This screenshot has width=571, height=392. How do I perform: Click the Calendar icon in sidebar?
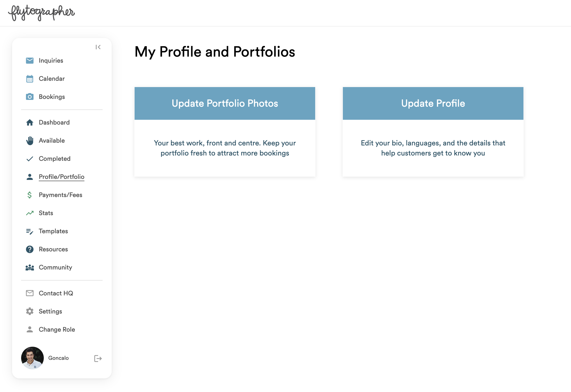[30, 79]
